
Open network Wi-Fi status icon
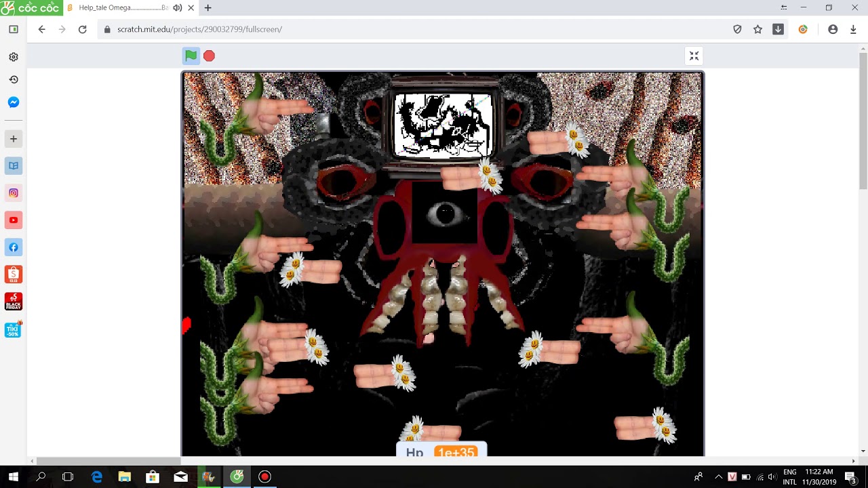pos(759,477)
